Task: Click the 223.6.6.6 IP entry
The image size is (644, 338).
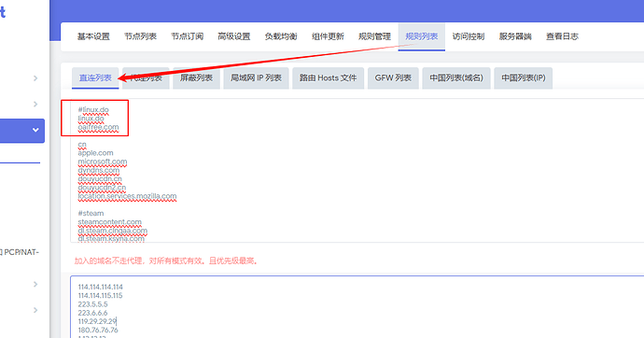Action: pos(92,313)
